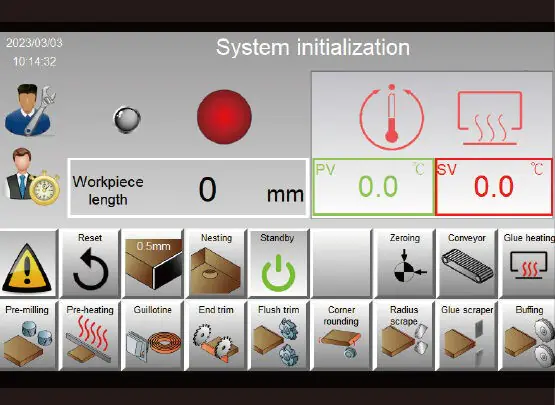The width and height of the screenshot is (555, 405).
Task: Toggle the Conveyor belt
Action: tap(467, 263)
